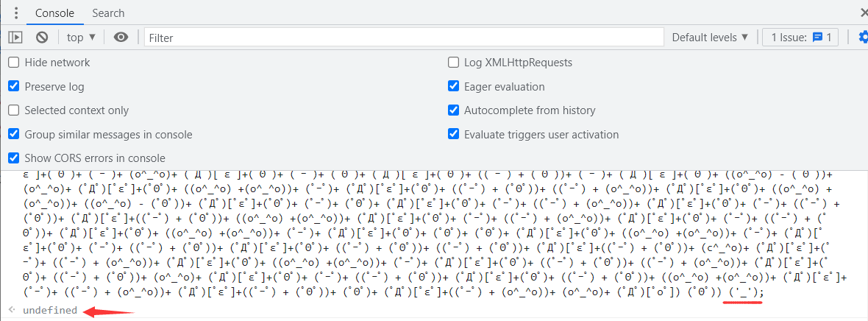This screenshot has width=868, height=321.
Task: Create a live expression with eye icon
Action: [x=121, y=37]
